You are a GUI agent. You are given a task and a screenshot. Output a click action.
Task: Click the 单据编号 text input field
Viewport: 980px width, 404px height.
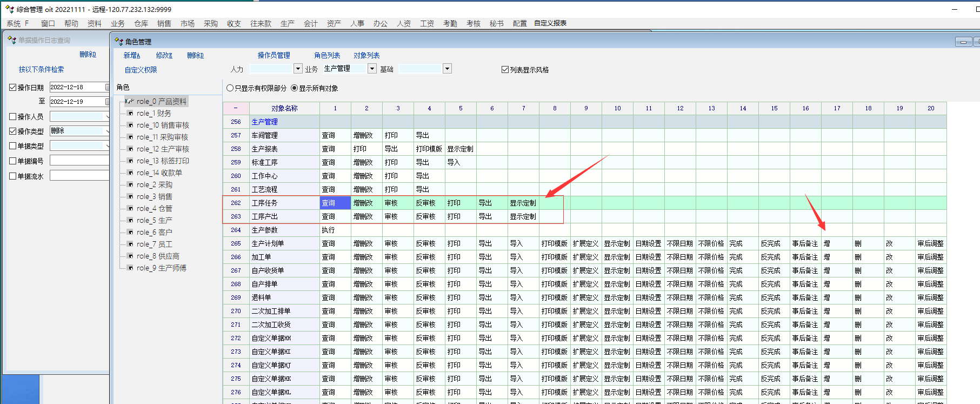pos(79,161)
